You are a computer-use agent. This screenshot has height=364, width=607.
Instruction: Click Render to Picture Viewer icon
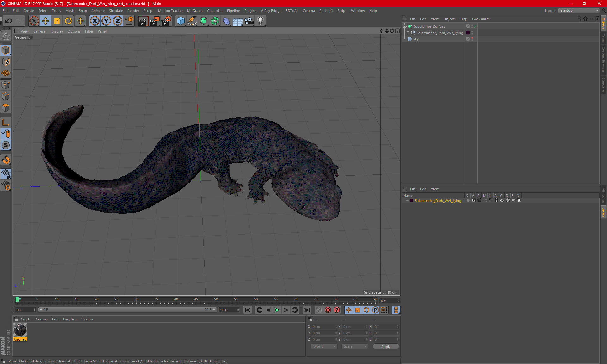click(x=155, y=21)
